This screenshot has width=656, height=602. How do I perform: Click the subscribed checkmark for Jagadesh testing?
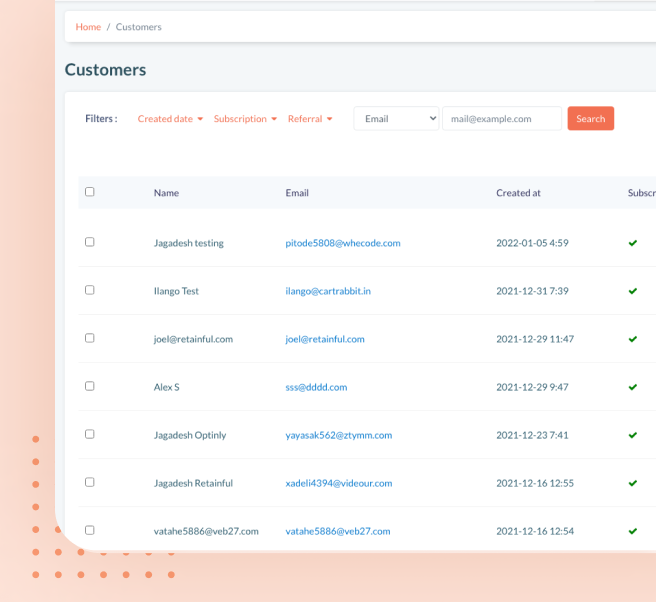pos(633,243)
